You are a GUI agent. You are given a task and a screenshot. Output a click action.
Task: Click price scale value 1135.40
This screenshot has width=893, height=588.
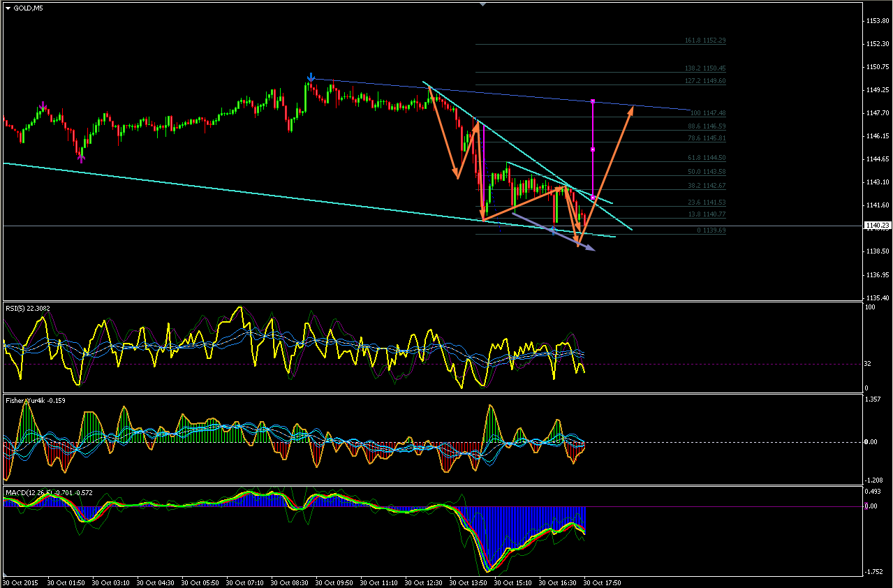coord(877,297)
